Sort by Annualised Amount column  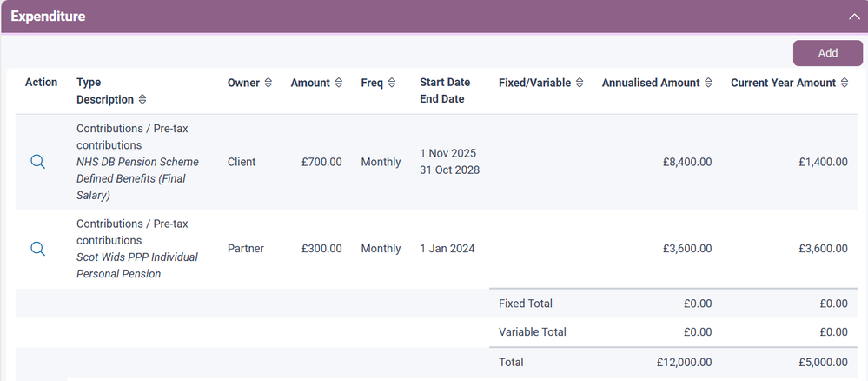pos(708,83)
